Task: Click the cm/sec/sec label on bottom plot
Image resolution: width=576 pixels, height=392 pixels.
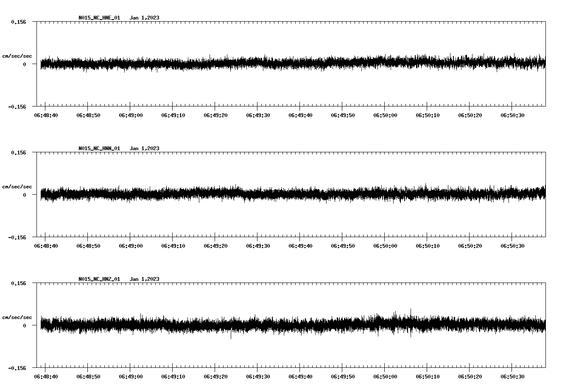Action: 17,316
